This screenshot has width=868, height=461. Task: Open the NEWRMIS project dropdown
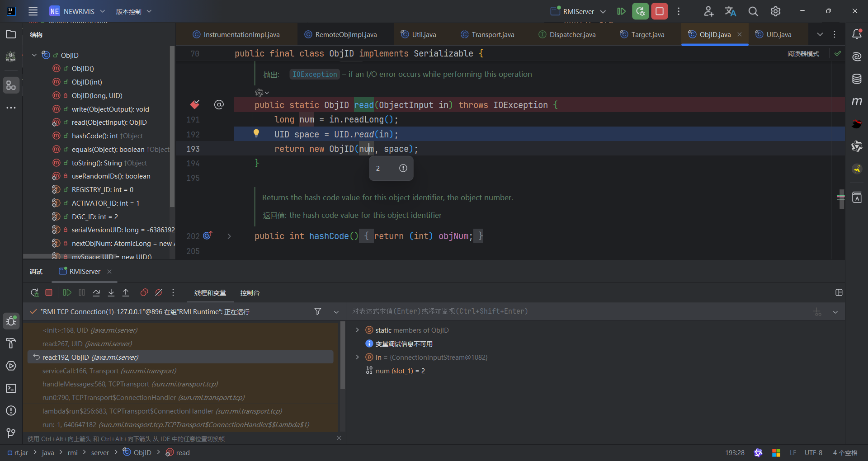(77, 11)
